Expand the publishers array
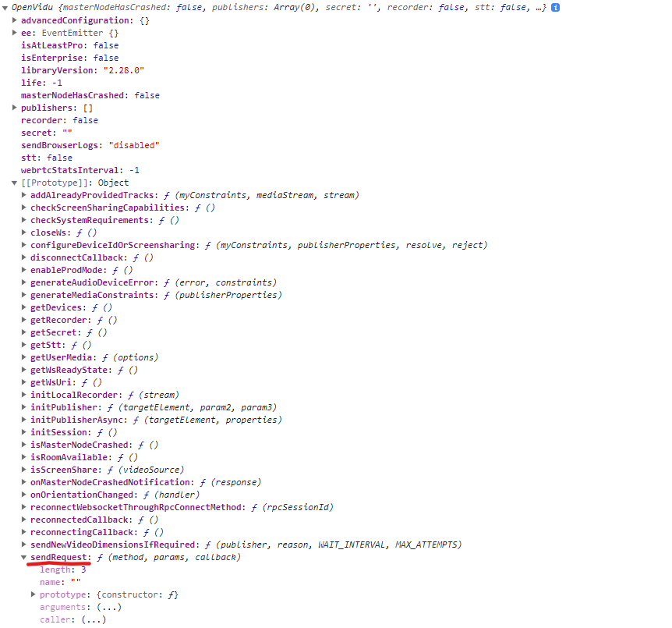This screenshot has width=672, height=628. click(14, 108)
